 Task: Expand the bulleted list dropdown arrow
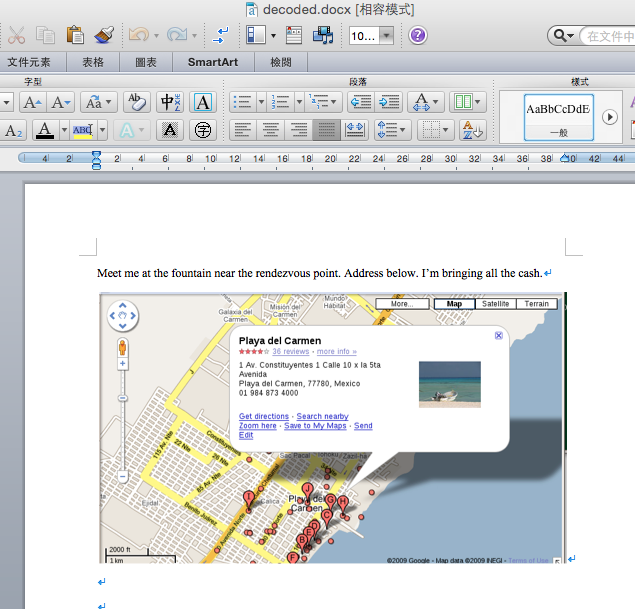[261, 102]
